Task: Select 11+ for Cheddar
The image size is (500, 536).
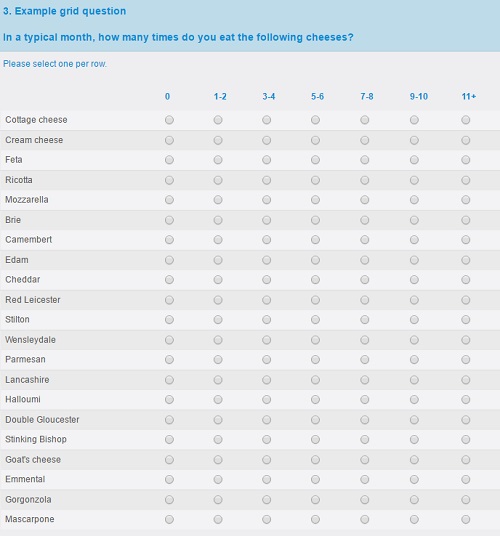Action: [x=465, y=280]
